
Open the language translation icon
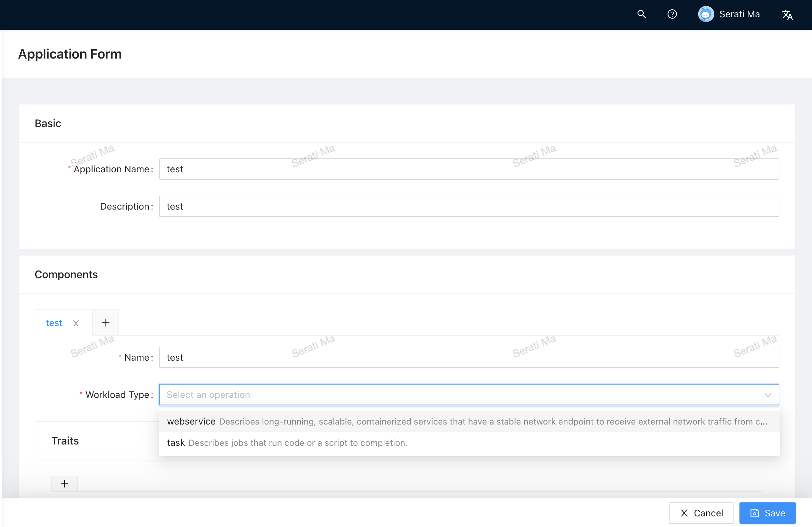tap(787, 14)
